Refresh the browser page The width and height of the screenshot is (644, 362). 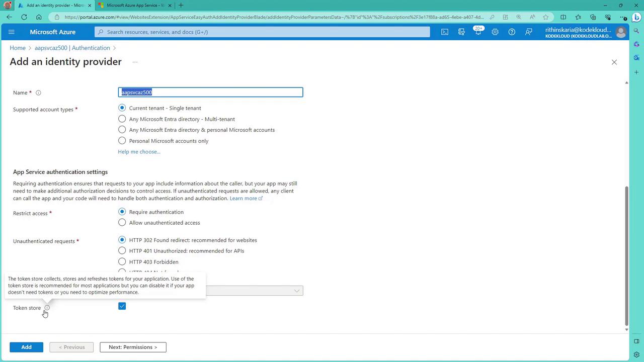pos(24,17)
